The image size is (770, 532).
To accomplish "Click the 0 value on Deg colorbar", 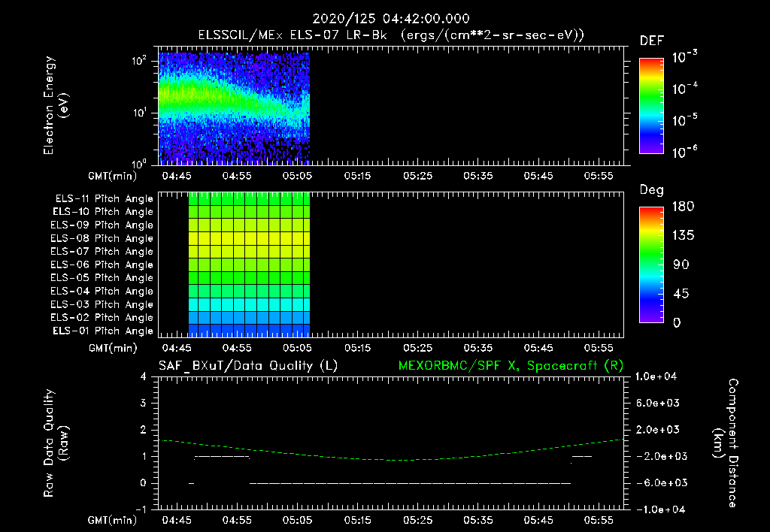I will (x=677, y=322).
